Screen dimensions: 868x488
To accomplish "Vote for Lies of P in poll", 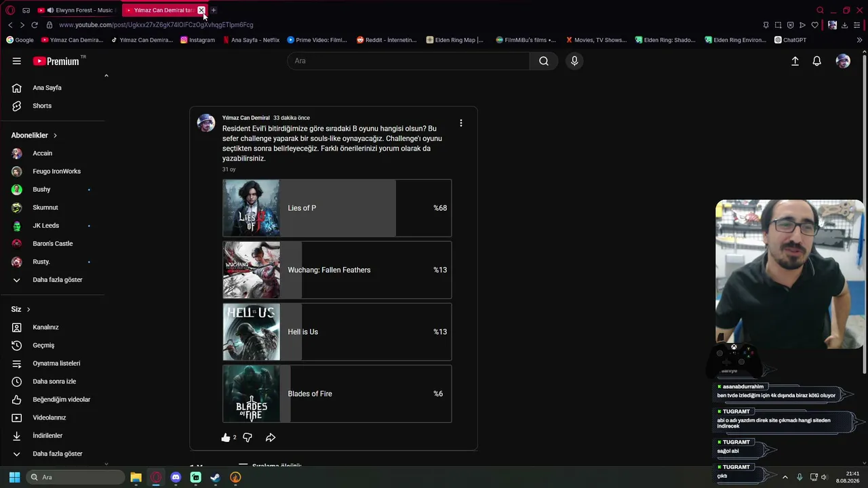I will [337, 208].
